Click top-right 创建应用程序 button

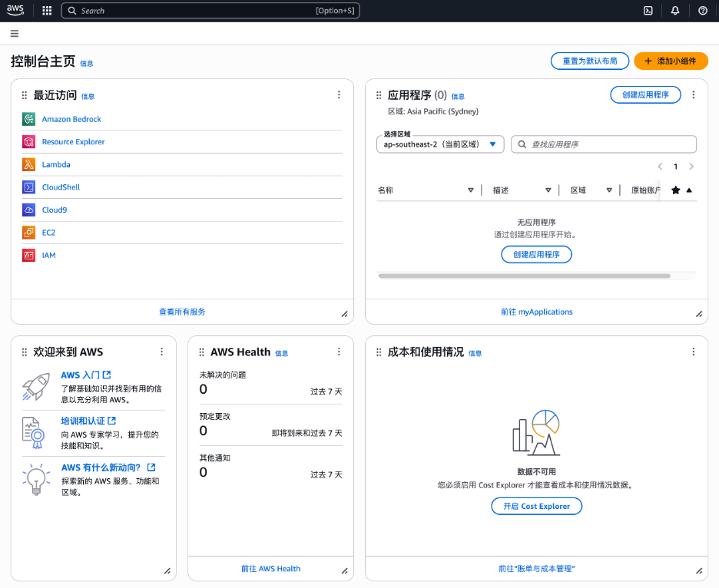point(645,95)
